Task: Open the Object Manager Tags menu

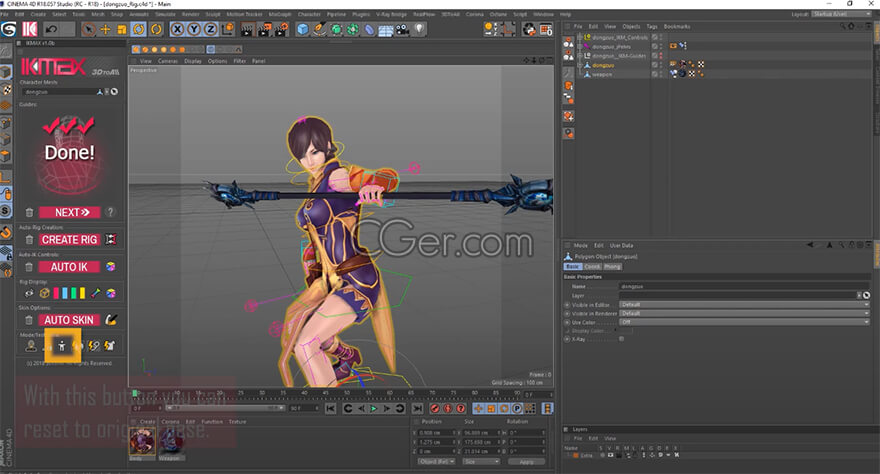Action: pos(652,26)
